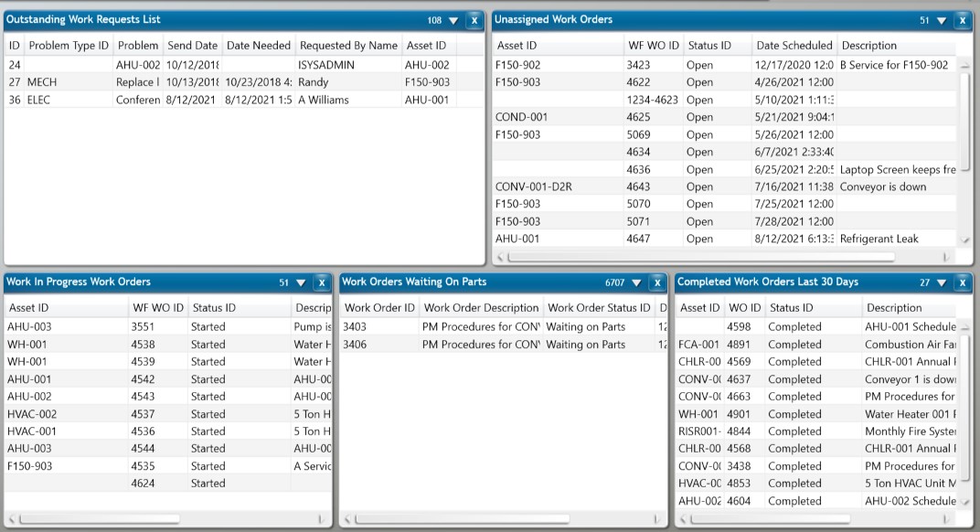Close the Work In Progress panel
The image size is (980, 532).
(322, 283)
